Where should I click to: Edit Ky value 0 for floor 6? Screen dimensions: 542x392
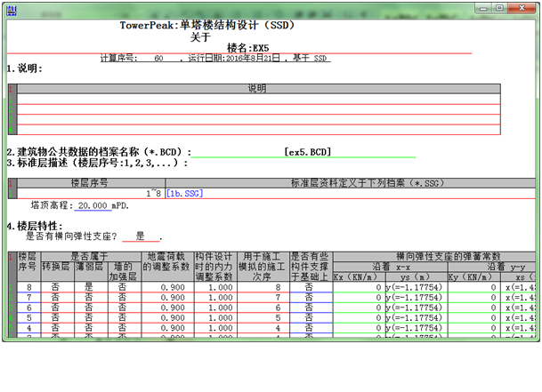click(x=474, y=308)
